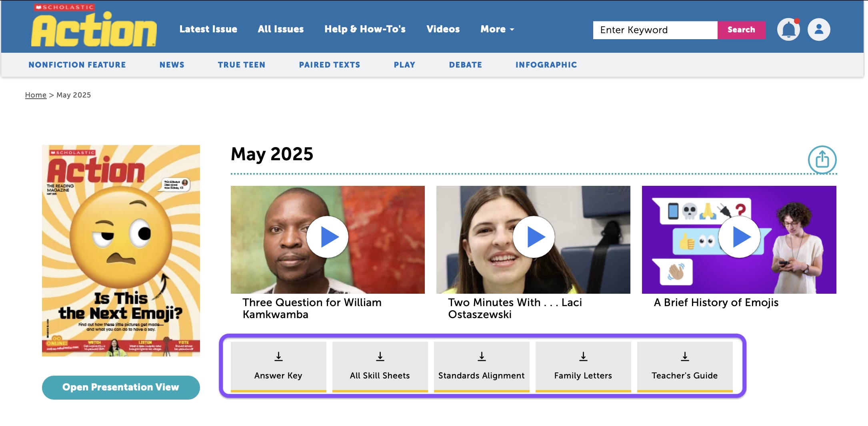Open the Latest Issue menu item
The width and height of the screenshot is (868, 426).
coord(208,29)
